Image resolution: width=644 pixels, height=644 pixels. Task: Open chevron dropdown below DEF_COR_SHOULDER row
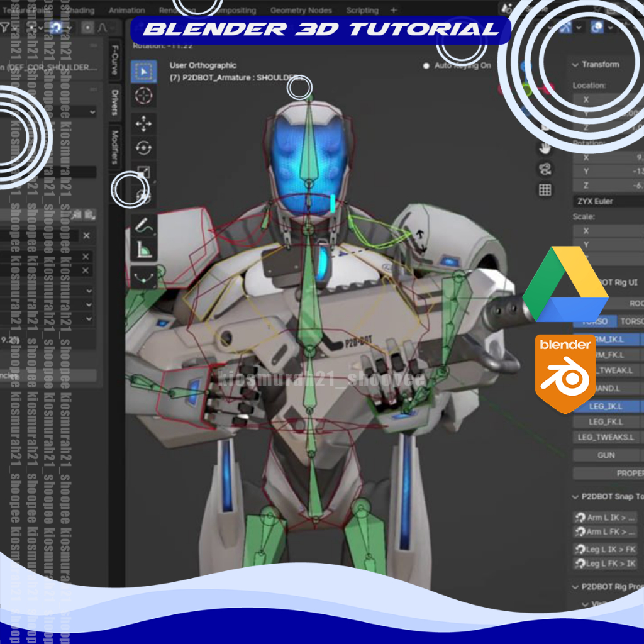[92, 112]
